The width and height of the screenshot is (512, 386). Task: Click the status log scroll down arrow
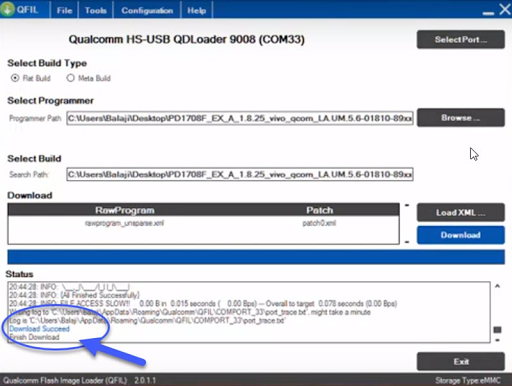[x=497, y=340]
